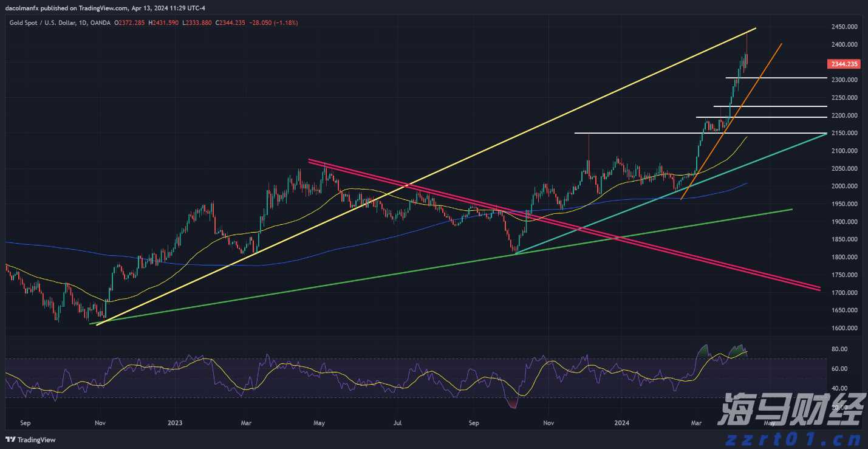
Task: Click the 海马财经 watermark logo
Action: coord(790,410)
